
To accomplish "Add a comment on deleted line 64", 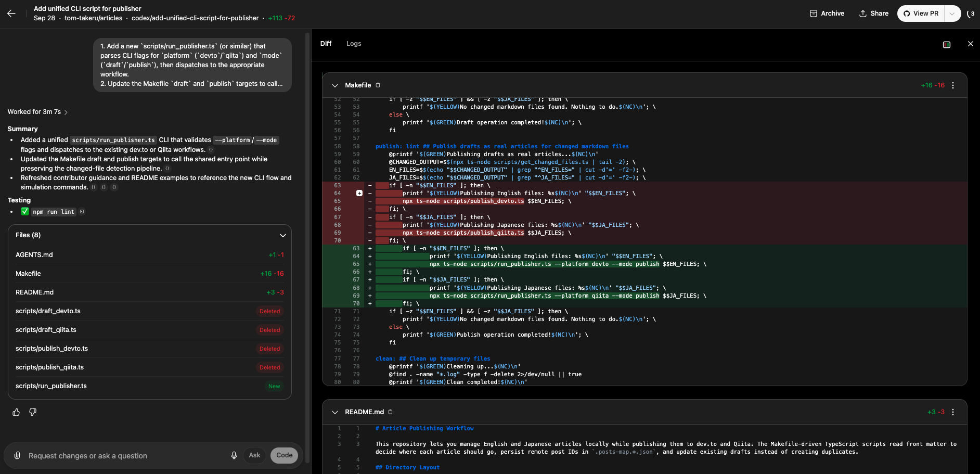I will click(359, 193).
